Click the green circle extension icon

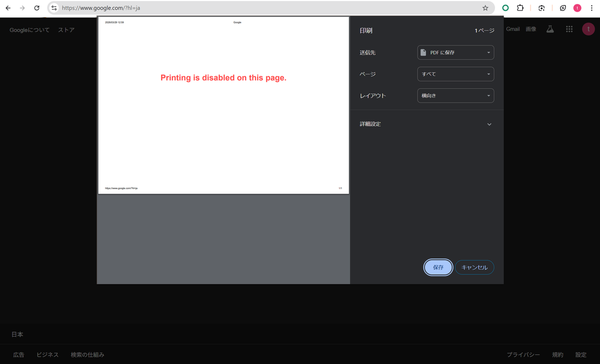(505, 8)
